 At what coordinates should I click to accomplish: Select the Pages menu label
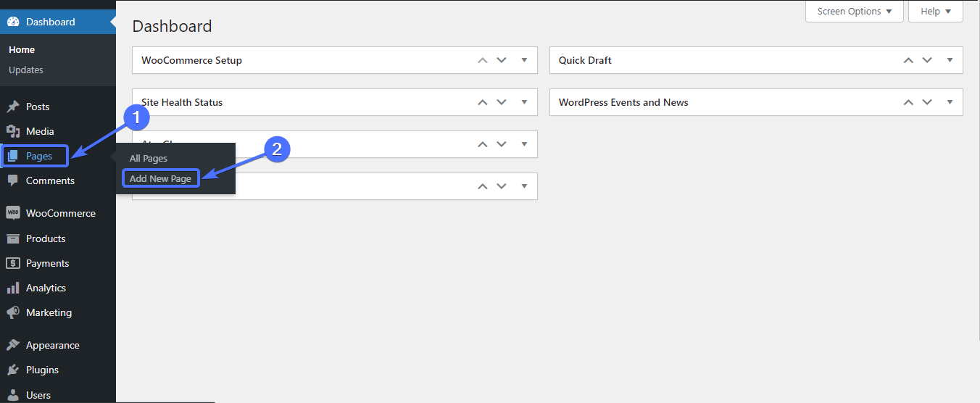[39, 156]
